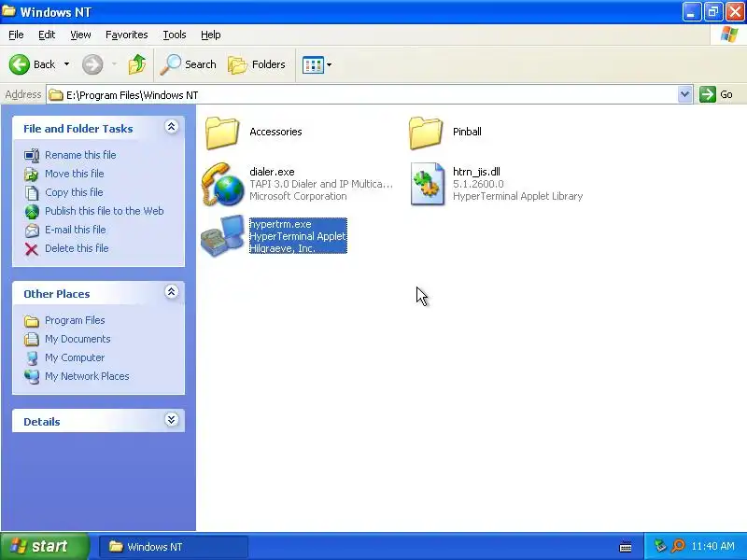Open the Help menu
This screenshot has width=747, height=560.
pyautogui.click(x=211, y=35)
